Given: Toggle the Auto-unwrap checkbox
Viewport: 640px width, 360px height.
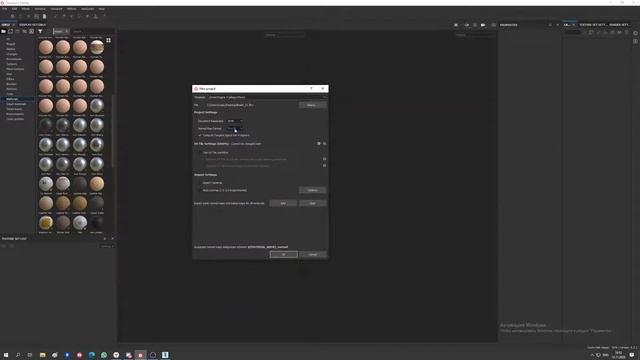Looking at the screenshot, I should pos(200,190).
